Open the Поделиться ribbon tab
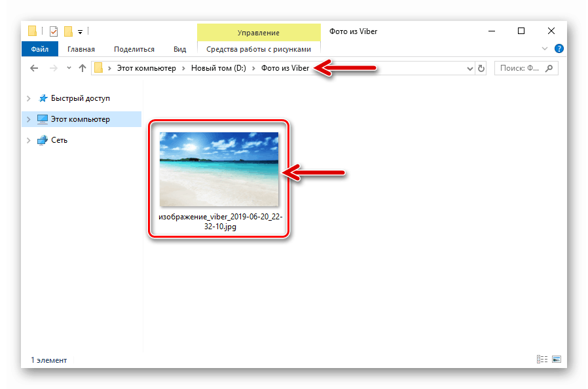 [x=134, y=49]
